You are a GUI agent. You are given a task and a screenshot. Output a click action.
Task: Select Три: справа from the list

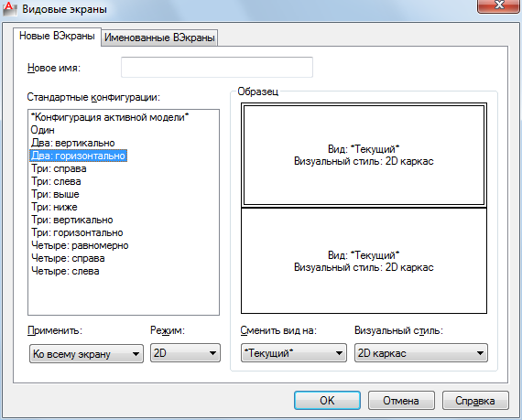(x=59, y=168)
